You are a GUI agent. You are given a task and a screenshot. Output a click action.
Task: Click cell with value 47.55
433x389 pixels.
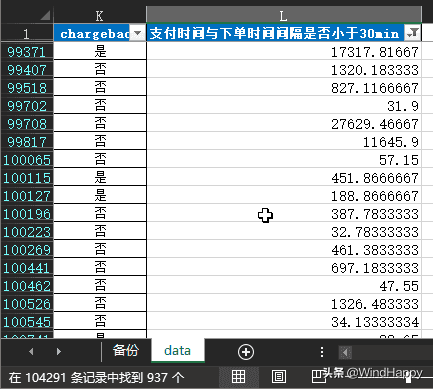(284, 286)
